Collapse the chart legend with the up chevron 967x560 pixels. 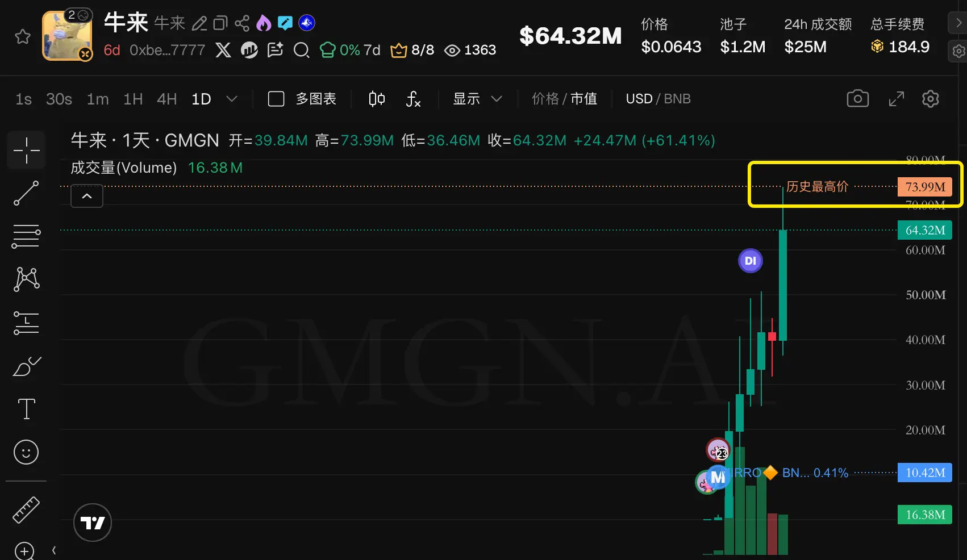[x=87, y=196]
